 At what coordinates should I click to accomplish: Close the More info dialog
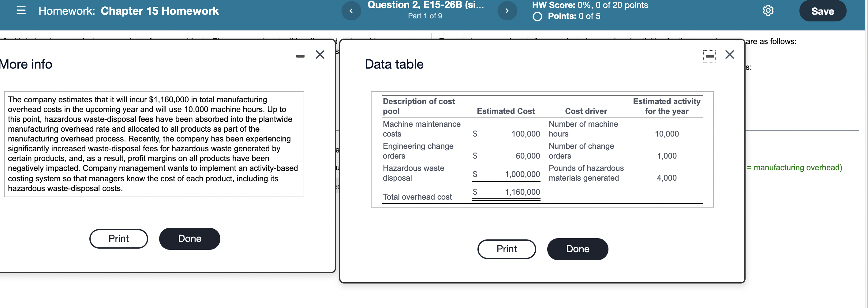pyautogui.click(x=320, y=54)
